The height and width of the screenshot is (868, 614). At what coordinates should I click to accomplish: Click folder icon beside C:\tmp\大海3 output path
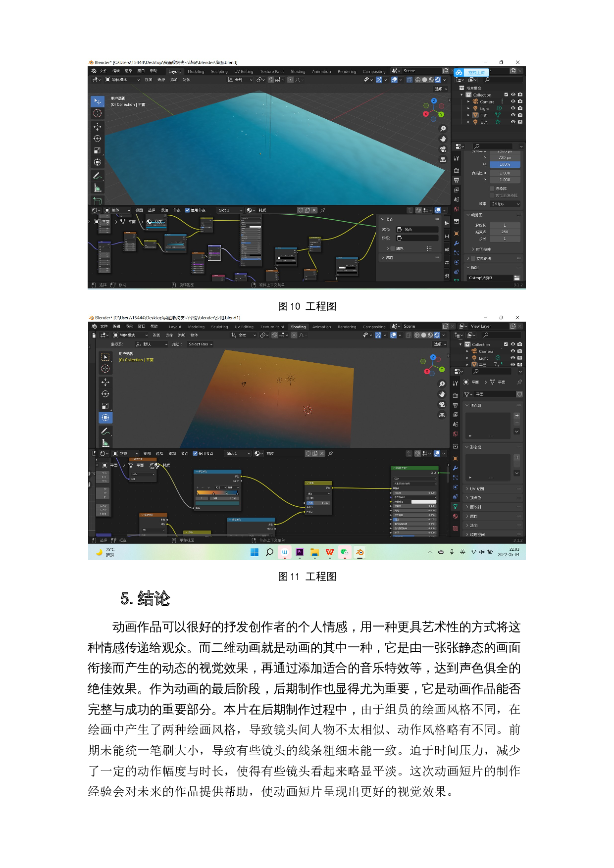[x=517, y=278]
